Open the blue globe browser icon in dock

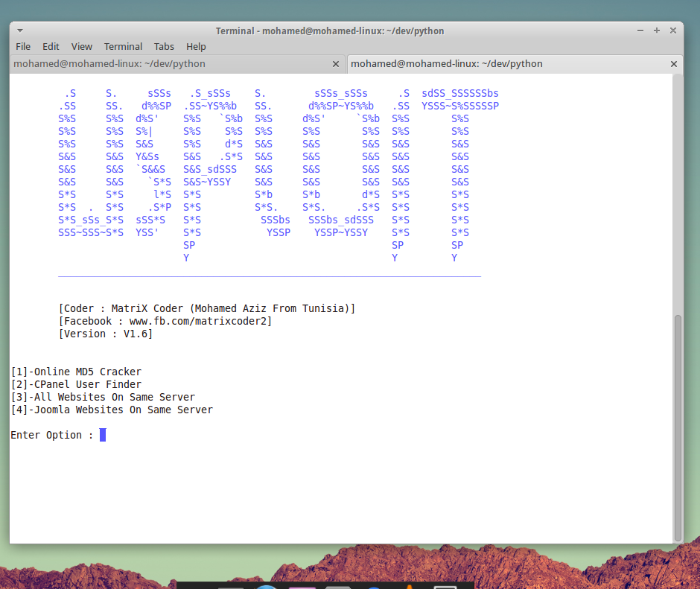pos(267,585)
